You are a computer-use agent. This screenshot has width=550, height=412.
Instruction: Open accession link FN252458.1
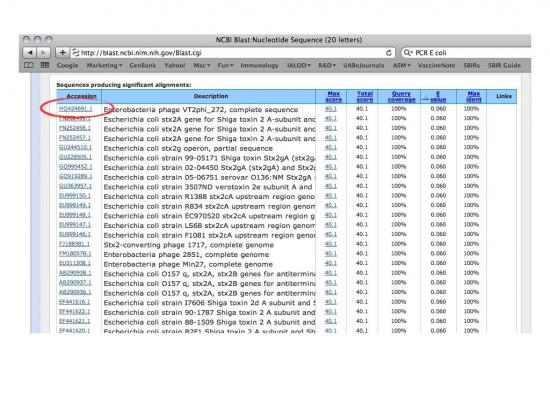click(x=75, y=128)
